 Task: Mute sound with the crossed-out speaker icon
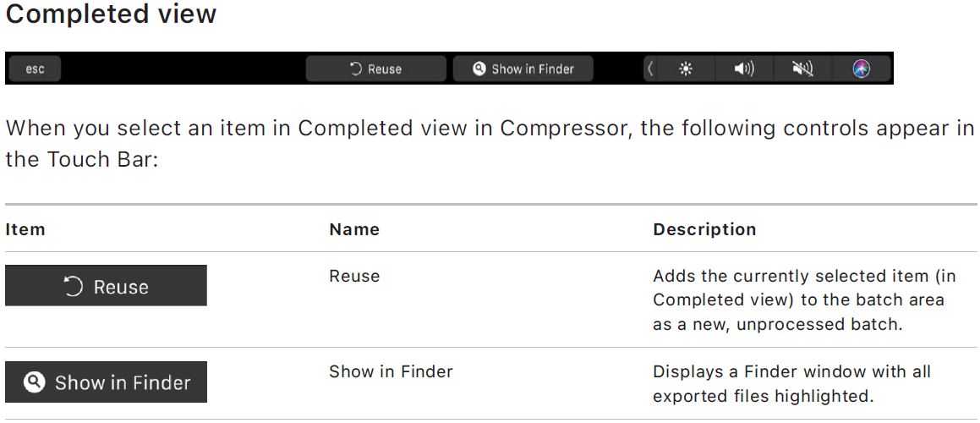[x=802, y=69]
